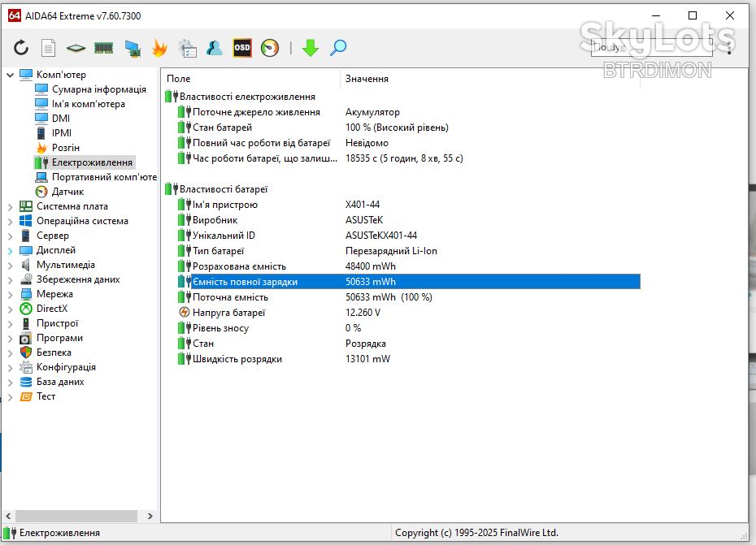756x545 pixels.
Task: Click the tree panel horizontal scrollbar
Action: pos(76,516)
